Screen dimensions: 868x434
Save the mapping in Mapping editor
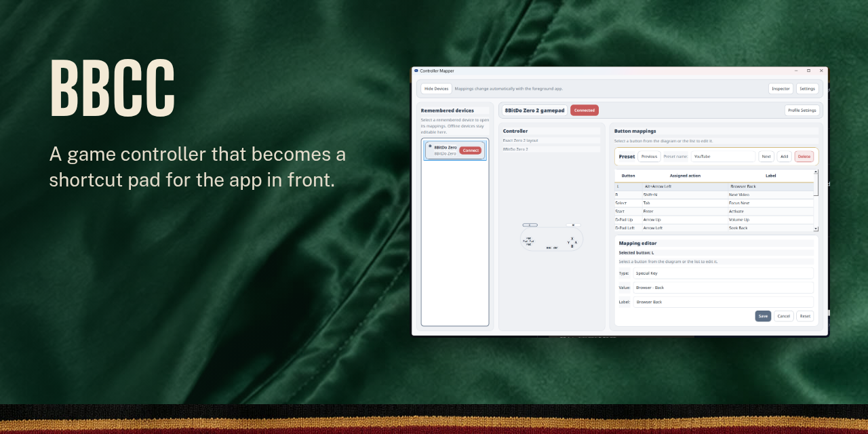point(763,316)
